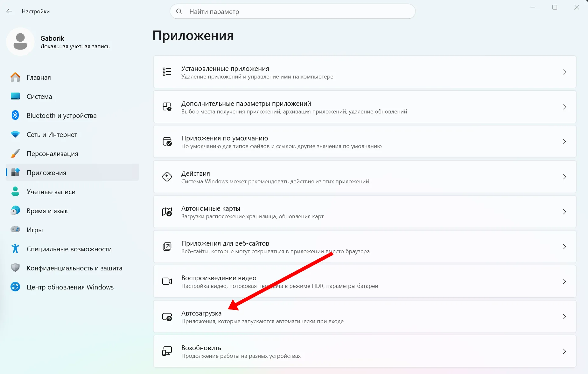Select Bluetooth и устройства
588x374 pixels.
[x=72, y=115]
